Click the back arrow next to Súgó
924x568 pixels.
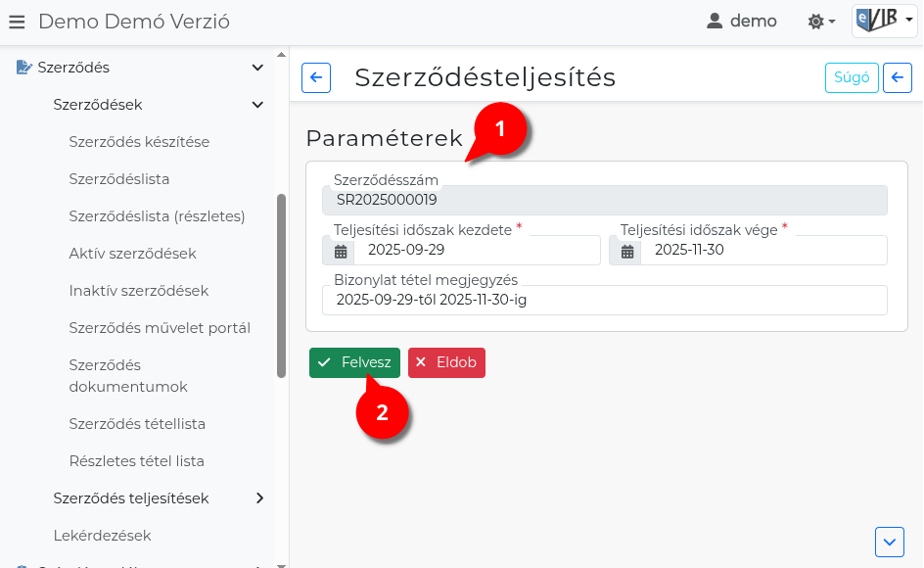897,78
